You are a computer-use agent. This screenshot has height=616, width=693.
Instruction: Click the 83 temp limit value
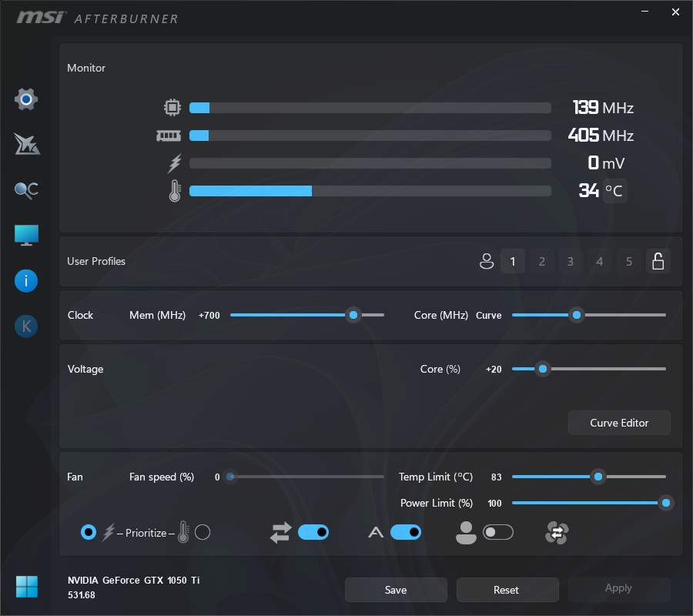(497, 477)
